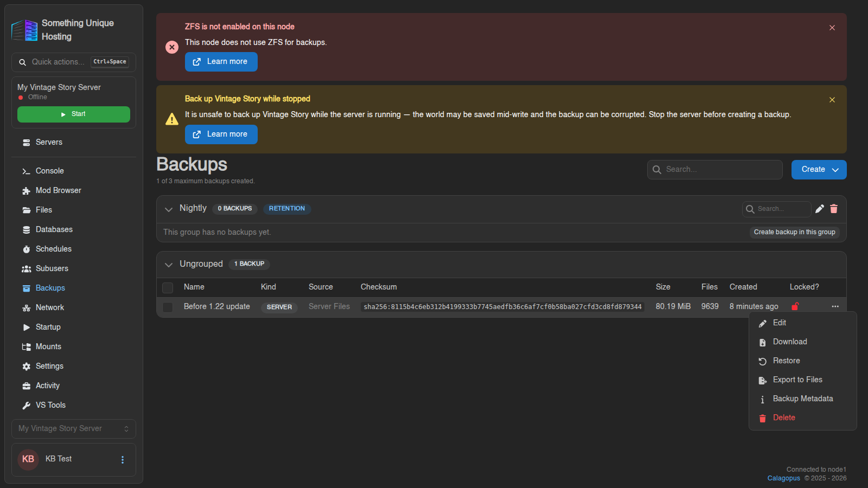Open the Calagopus footer link
Image resolution: width=868 pixels, height=488 pixels.
click(x=783, y=478)
